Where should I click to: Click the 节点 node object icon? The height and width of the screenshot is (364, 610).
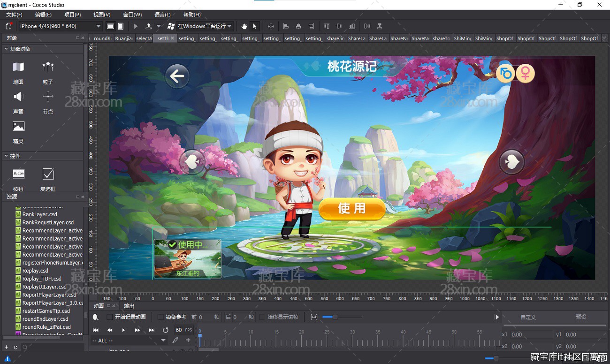coord(48,97)
